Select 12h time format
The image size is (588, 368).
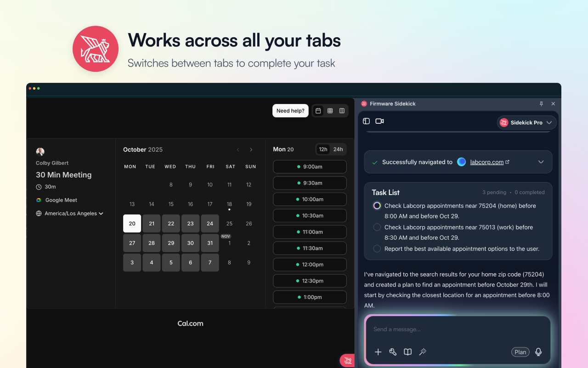[323, 149]
